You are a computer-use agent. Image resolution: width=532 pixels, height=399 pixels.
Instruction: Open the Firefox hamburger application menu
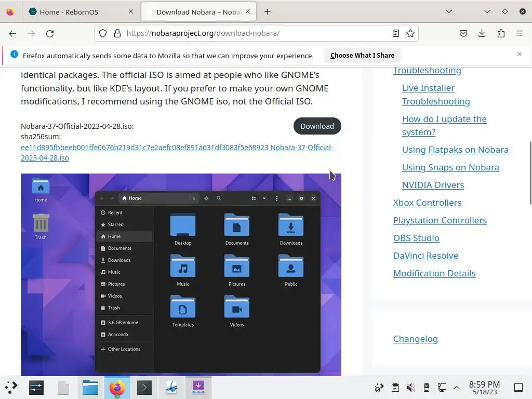[x=520, y=33]
